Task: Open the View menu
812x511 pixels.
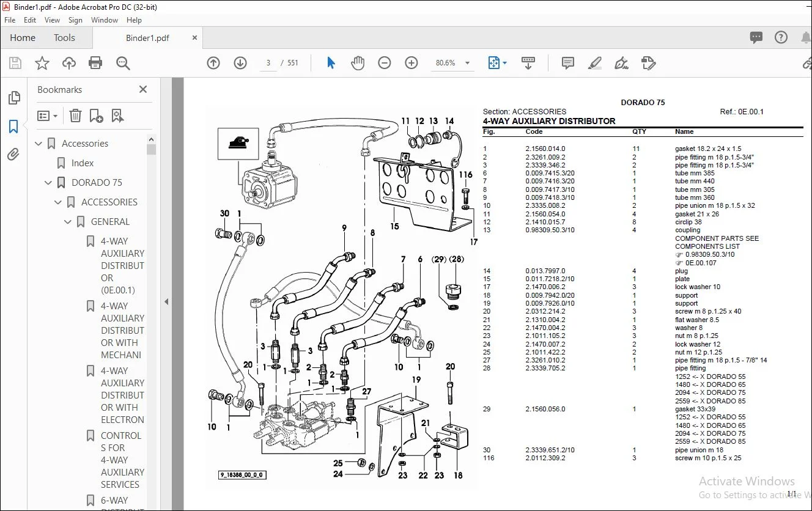Action: tap(53, 20)
